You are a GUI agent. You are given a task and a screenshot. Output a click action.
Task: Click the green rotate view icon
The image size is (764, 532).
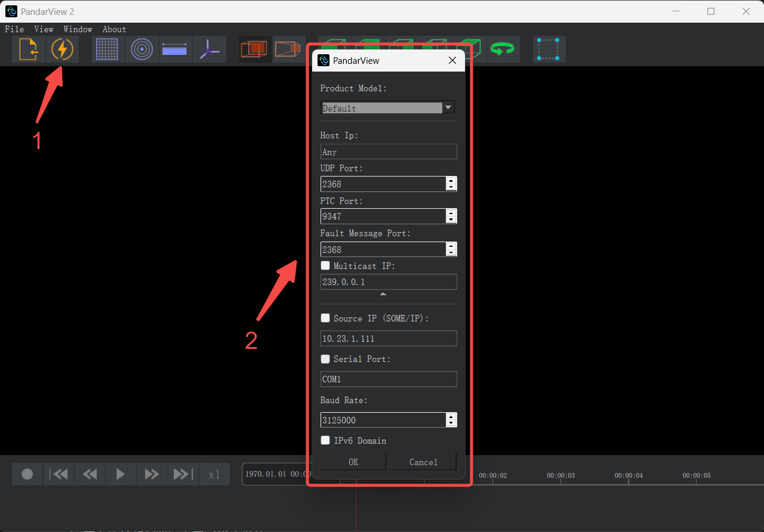tap(503, 50)
